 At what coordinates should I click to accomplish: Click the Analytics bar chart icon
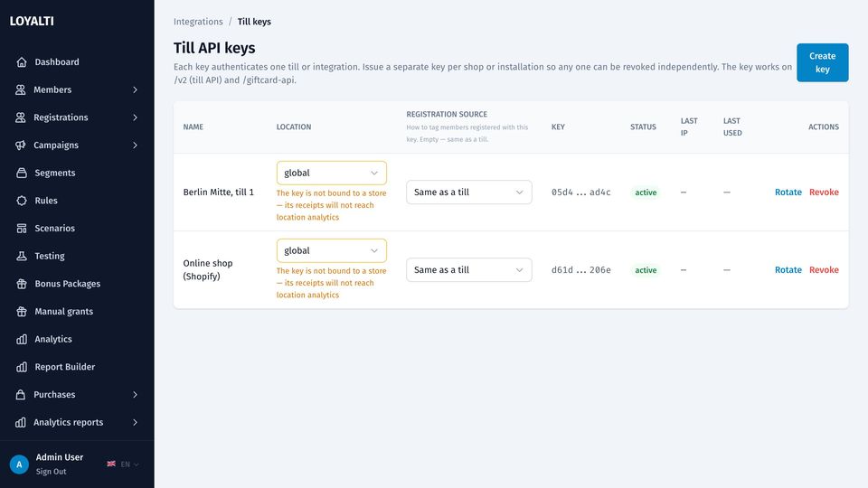click(x=22, y=339)
